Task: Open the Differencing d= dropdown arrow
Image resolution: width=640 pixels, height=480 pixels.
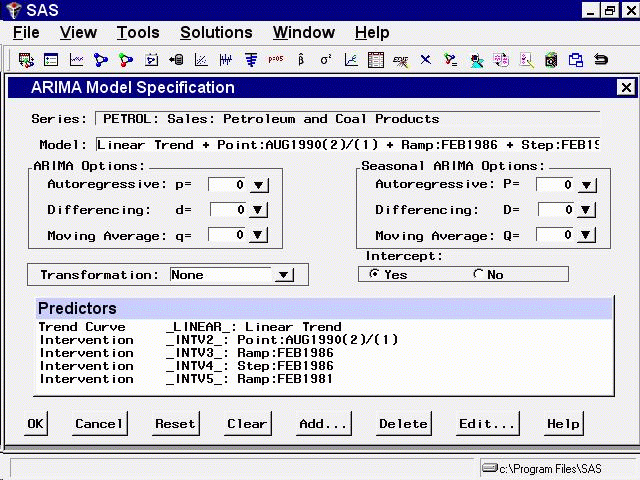Action: (258, 210)
